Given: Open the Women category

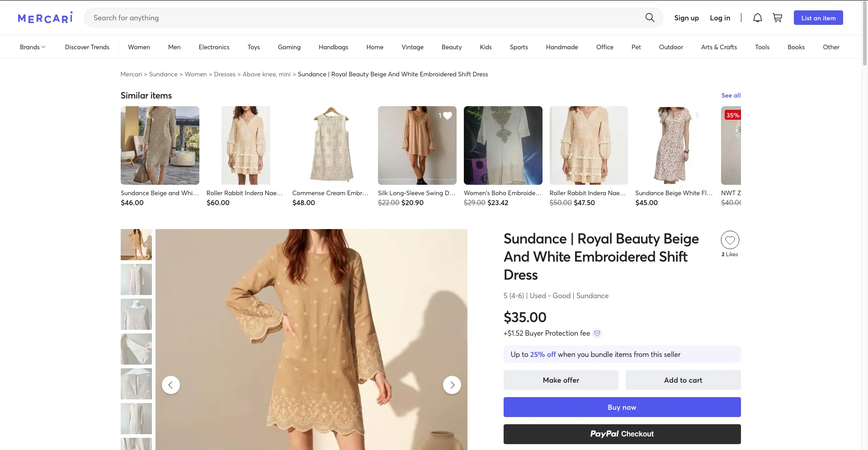Looking at the screenshot, I should [139, 47].
